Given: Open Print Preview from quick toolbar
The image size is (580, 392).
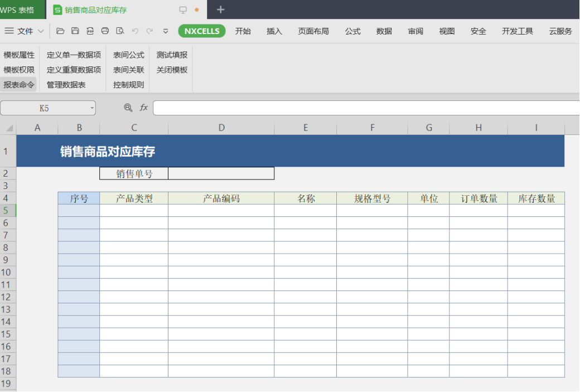Looking at the screenshot, I should pos(120,31).
